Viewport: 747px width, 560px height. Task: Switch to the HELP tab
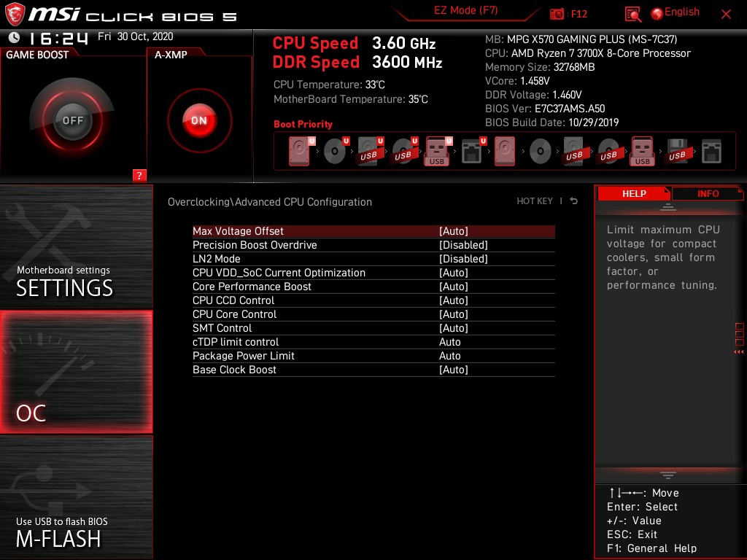(x=634, y=193)
